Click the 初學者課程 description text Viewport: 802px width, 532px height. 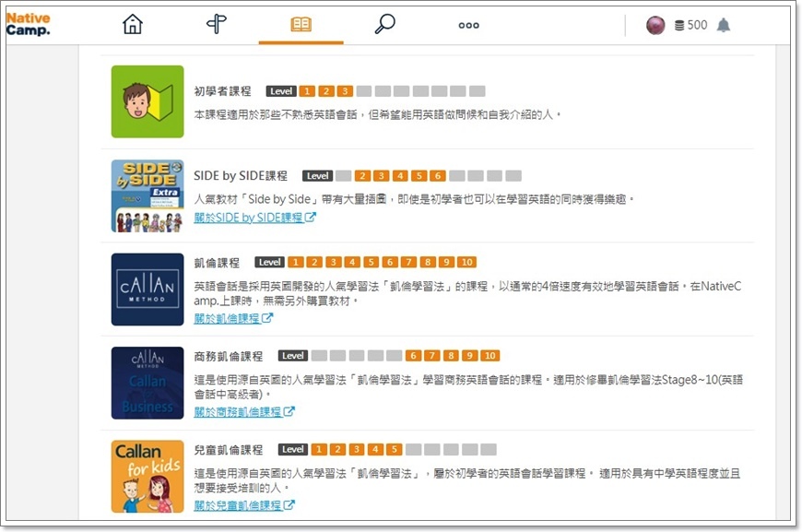point(377,114)
